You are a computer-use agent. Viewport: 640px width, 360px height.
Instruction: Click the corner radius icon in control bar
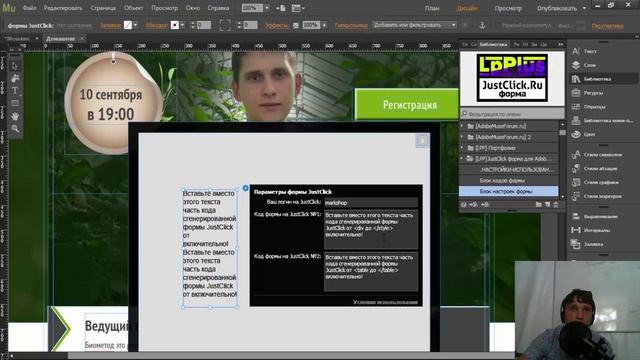pos(225,25)
